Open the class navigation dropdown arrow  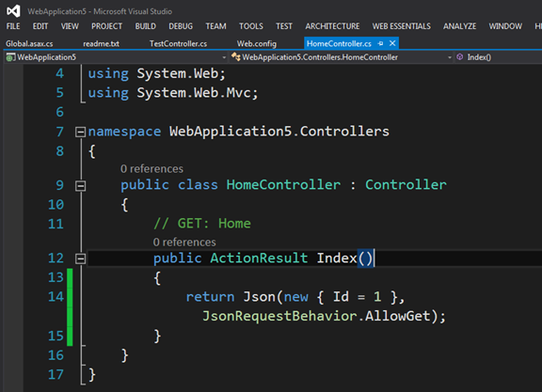point(450,57)
